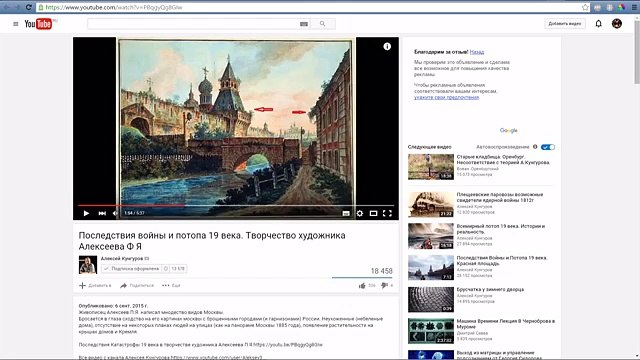Click the colorful extension icon in browser toolbar

(621, 7)
